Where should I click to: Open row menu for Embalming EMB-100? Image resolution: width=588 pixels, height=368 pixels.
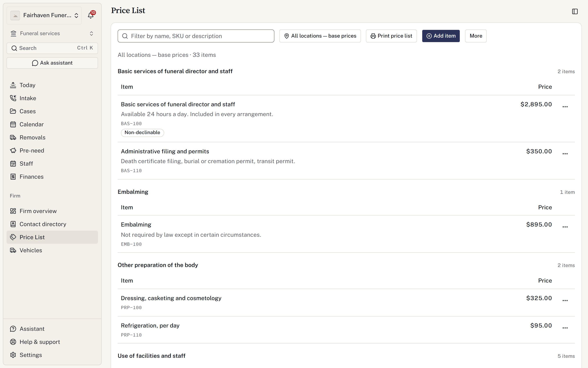point(565,227)
